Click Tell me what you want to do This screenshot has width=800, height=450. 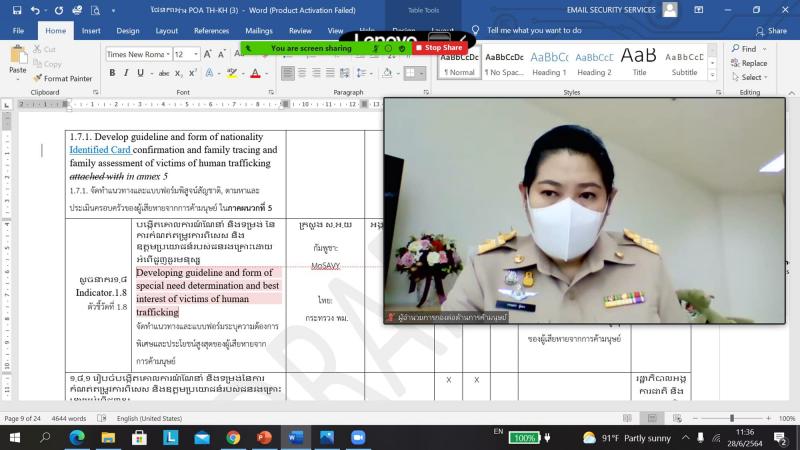[534, 31]
